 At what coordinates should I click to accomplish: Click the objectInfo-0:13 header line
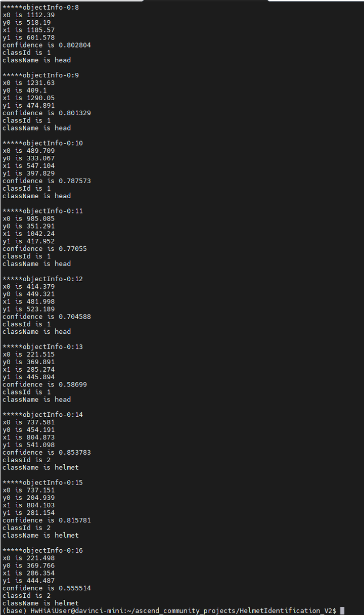coord(42,346)
